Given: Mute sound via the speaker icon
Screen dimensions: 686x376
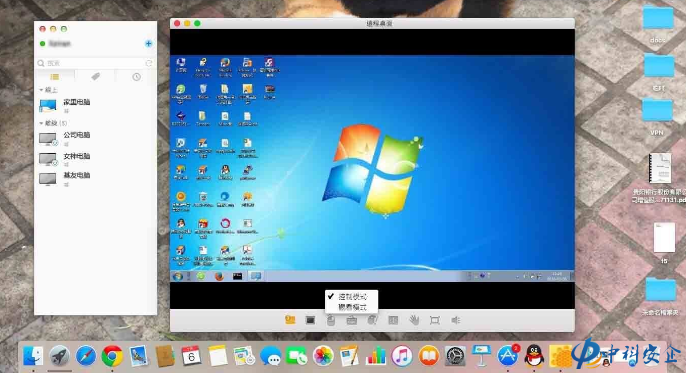Looking at the screenshot, I should [x=455, y=320].
